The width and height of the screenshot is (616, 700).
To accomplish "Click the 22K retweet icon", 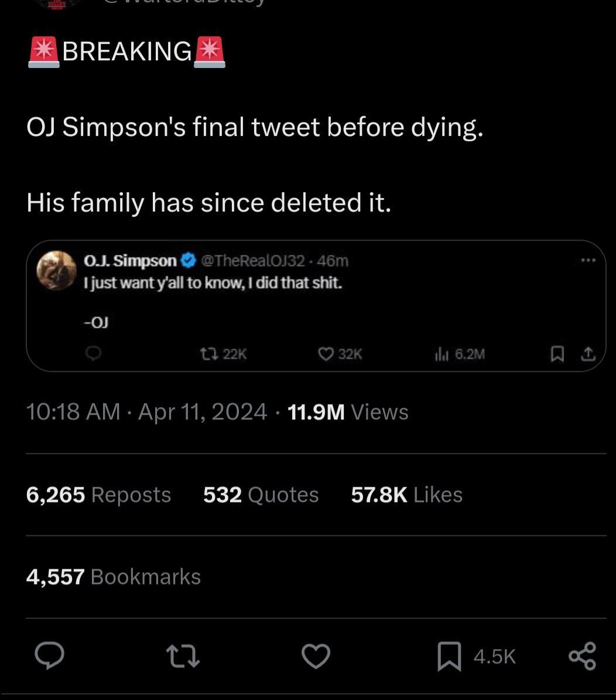I will click(207, 354).
